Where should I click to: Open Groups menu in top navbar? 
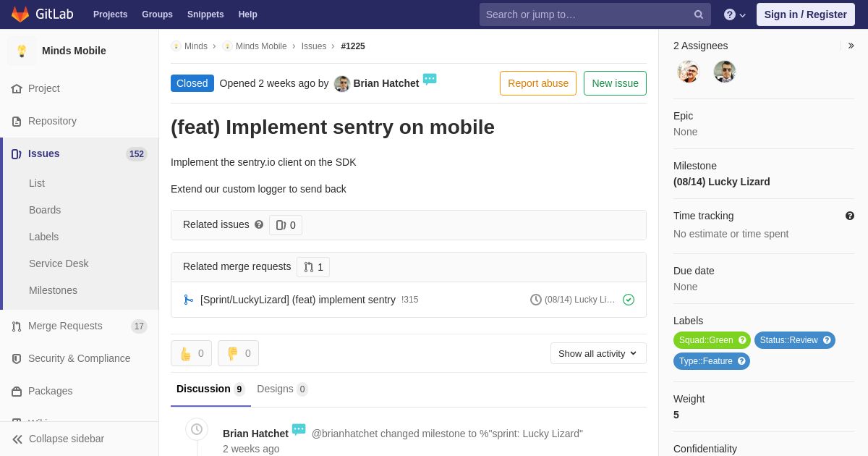coord(157,14)
